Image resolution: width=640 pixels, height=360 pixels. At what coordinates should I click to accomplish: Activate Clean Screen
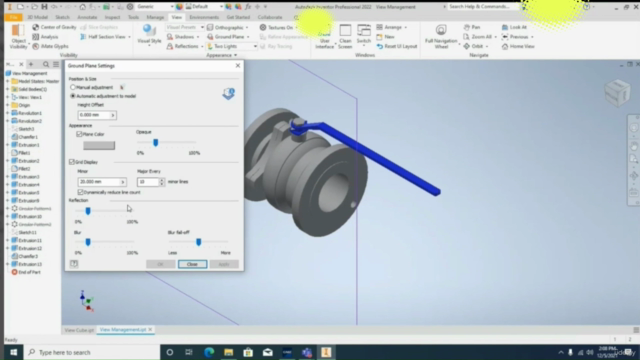point(345,36)
